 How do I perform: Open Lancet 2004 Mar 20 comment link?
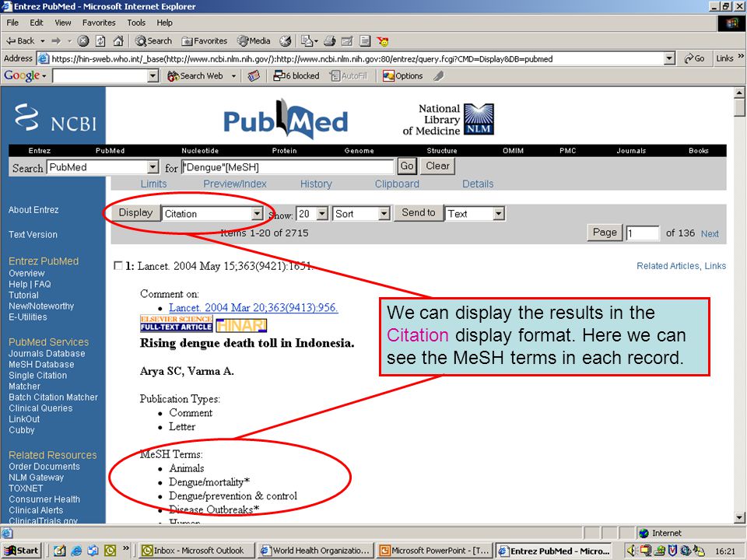pos(254,308)
